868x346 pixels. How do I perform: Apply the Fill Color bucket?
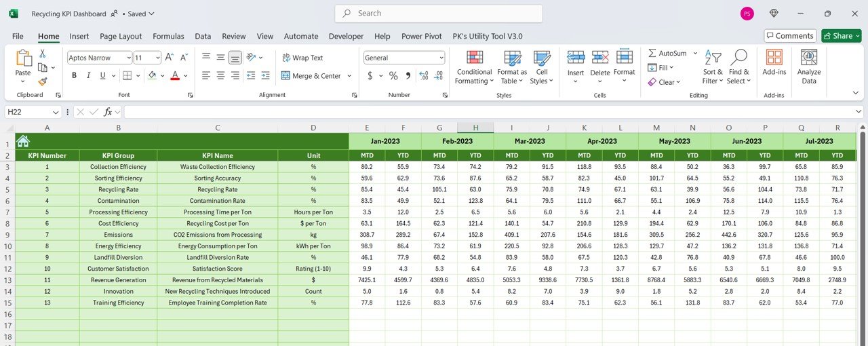point(153,75)
